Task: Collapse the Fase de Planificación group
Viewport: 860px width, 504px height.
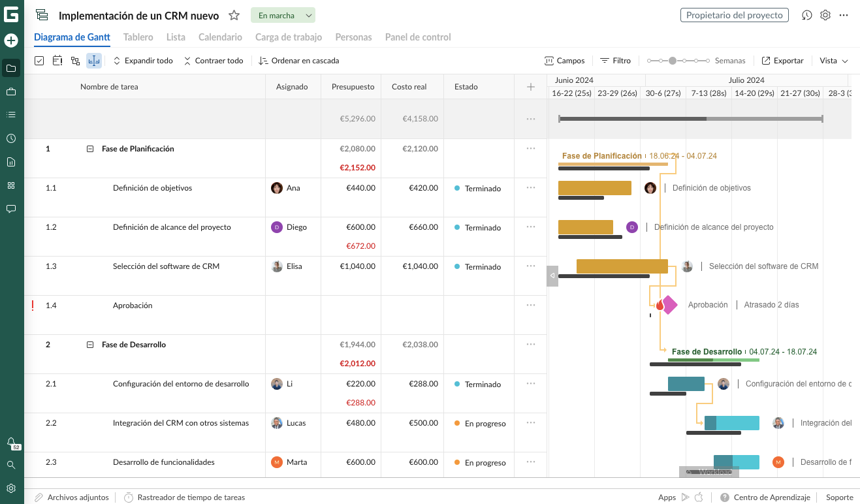Action: click(x=90, y=149)
